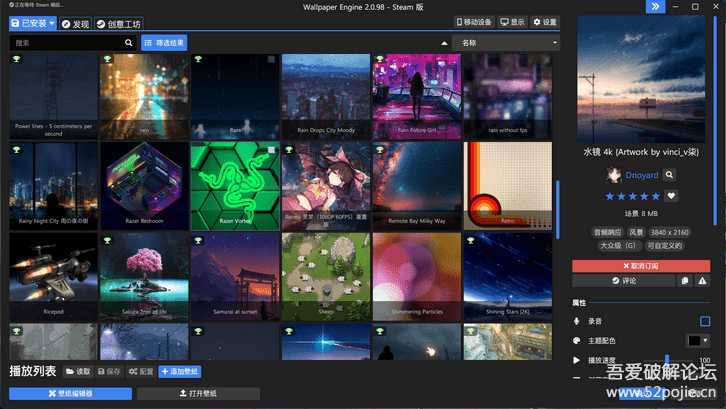Open 移动设备 mobile device panel
726x409 pixels.
[x=473, y=22]
